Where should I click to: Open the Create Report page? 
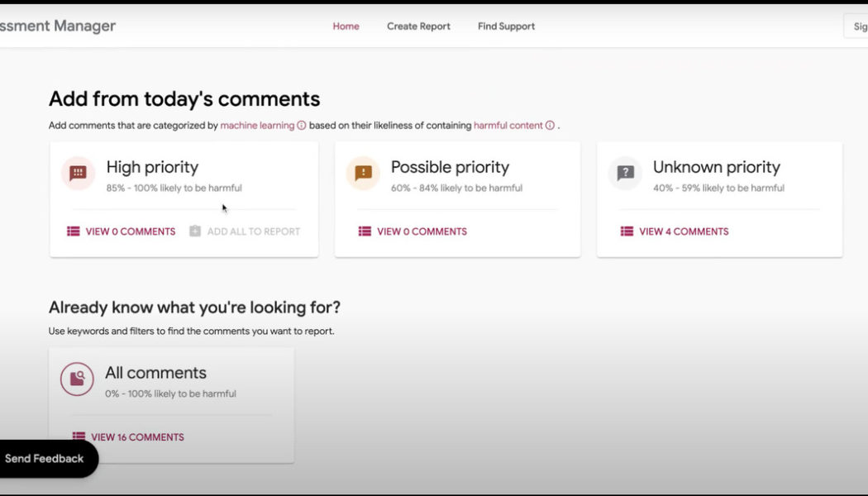418,26
